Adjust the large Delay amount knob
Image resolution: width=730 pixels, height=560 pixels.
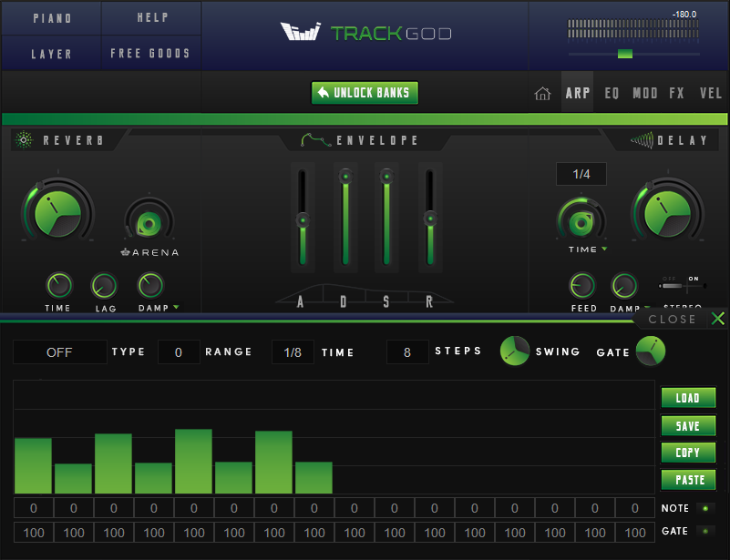point(668,213)
